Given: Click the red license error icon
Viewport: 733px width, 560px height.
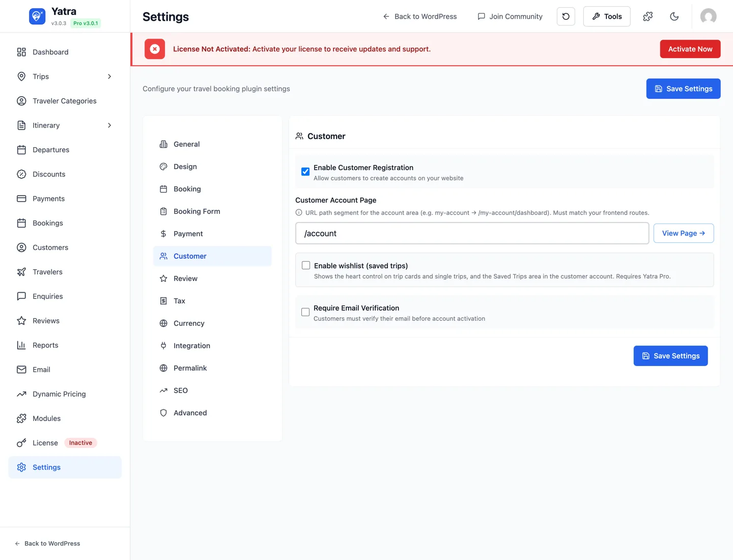Looking at the screenshot, I should click(155, 49).
